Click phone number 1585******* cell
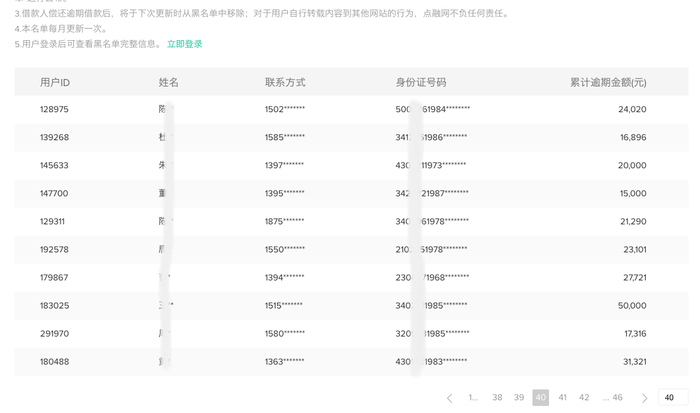The image size is (700, 413). pos(285,138)
